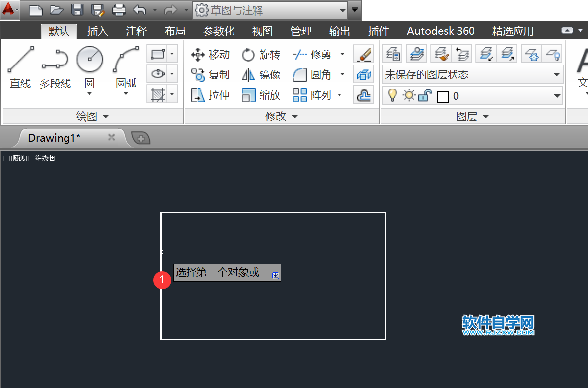Screen dimensions: 588x388
Task: Click the layer match icon
Action: 441,54
